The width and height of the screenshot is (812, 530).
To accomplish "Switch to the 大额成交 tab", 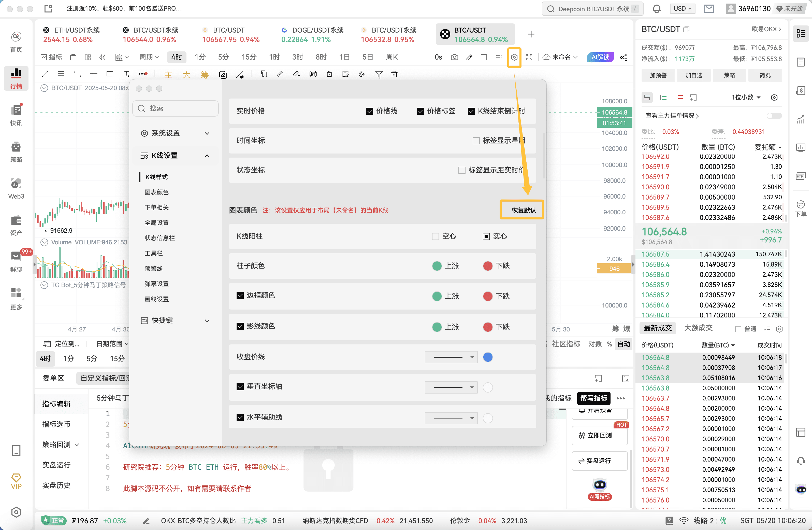I will [698, 328].
